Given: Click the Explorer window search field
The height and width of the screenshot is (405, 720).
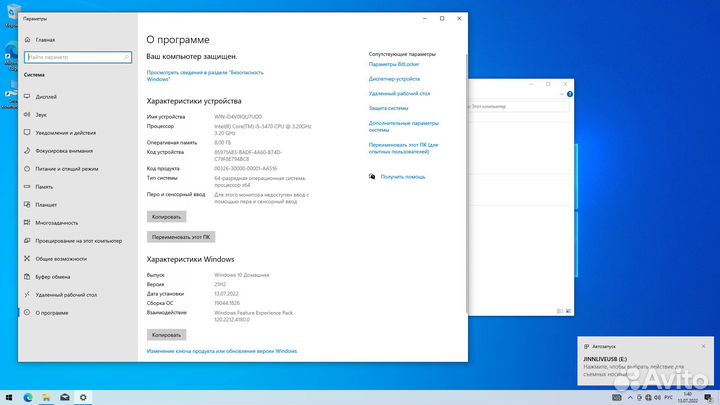Looking at the screenshot, I should click(x=519, y=107).
